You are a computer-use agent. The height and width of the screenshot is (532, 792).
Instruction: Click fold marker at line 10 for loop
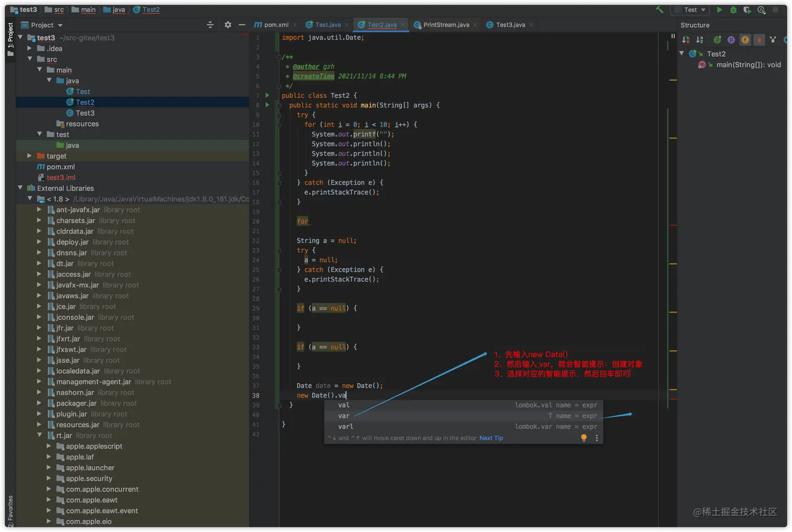[279, 125]
